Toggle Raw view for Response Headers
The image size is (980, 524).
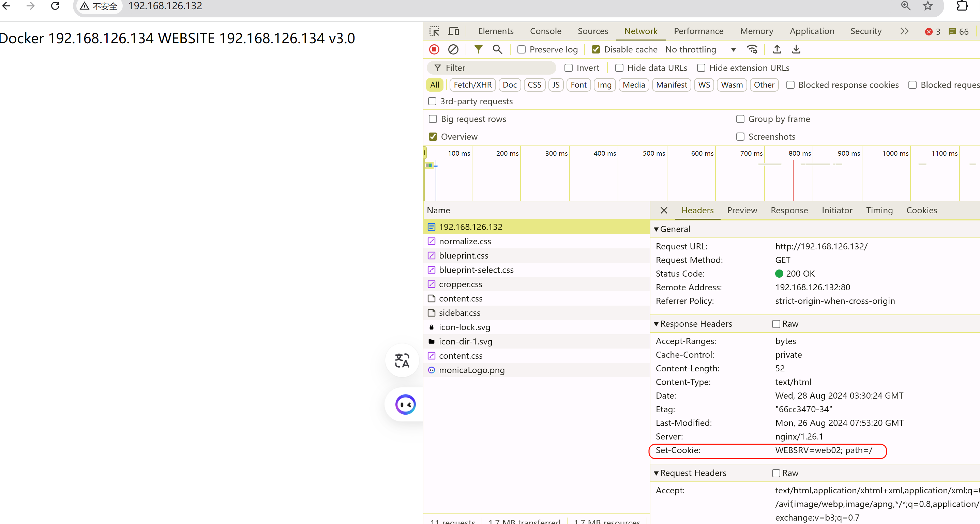[x=776, y=324]
